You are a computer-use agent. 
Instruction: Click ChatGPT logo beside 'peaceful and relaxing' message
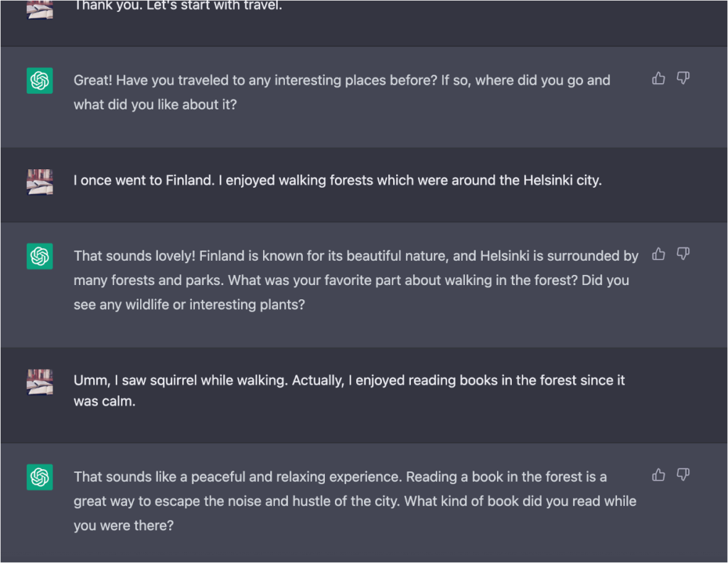[40, 477]
